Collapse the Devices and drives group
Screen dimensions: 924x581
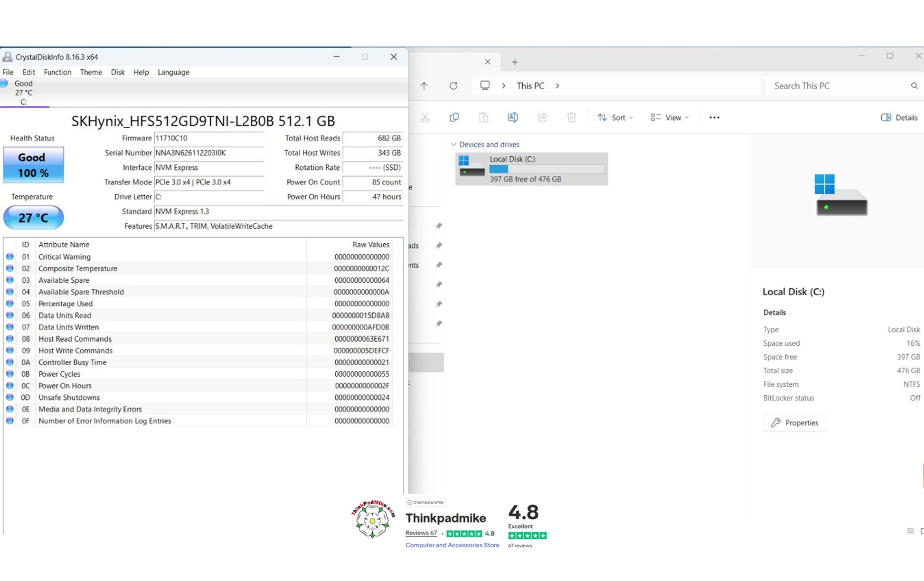(453, 144)
